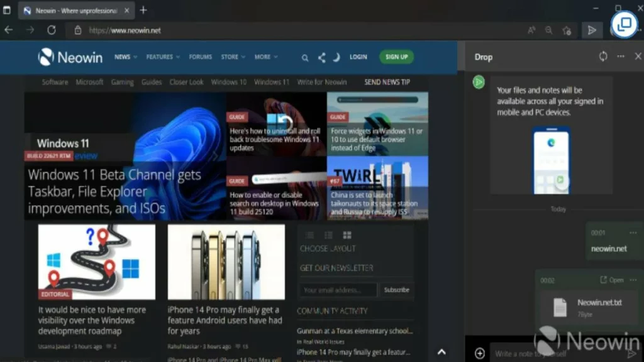This screenshot has height=362, width=644.
Task: Click the Neowin logo
Action: pyautogui.click(x=70, y=57)
